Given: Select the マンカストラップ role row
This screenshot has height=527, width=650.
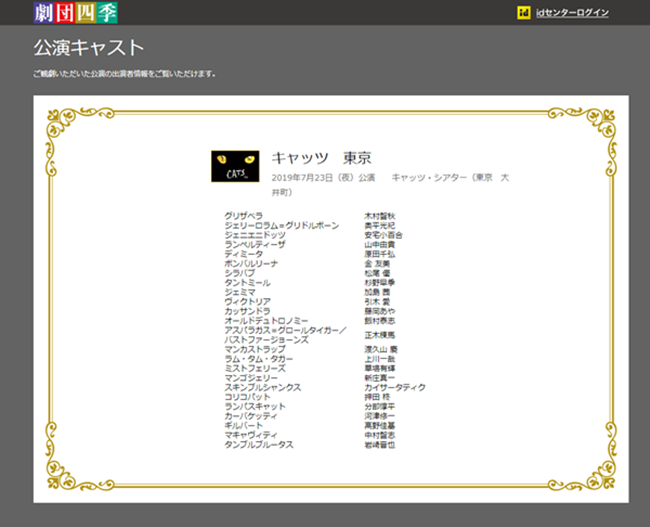Looking at the screenshot, I should [x=255, y=349].
